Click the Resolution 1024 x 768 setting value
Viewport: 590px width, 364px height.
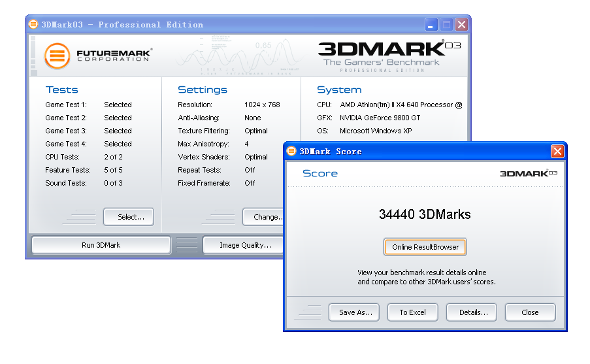click(x=261, y=105)
